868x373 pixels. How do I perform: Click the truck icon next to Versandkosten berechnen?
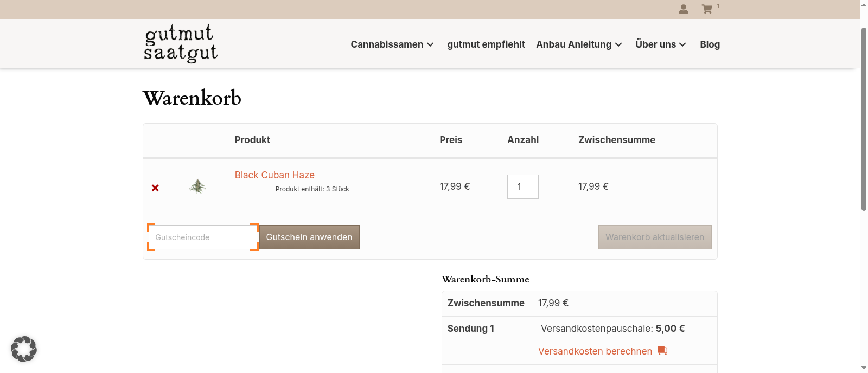(x=662, y=351)
